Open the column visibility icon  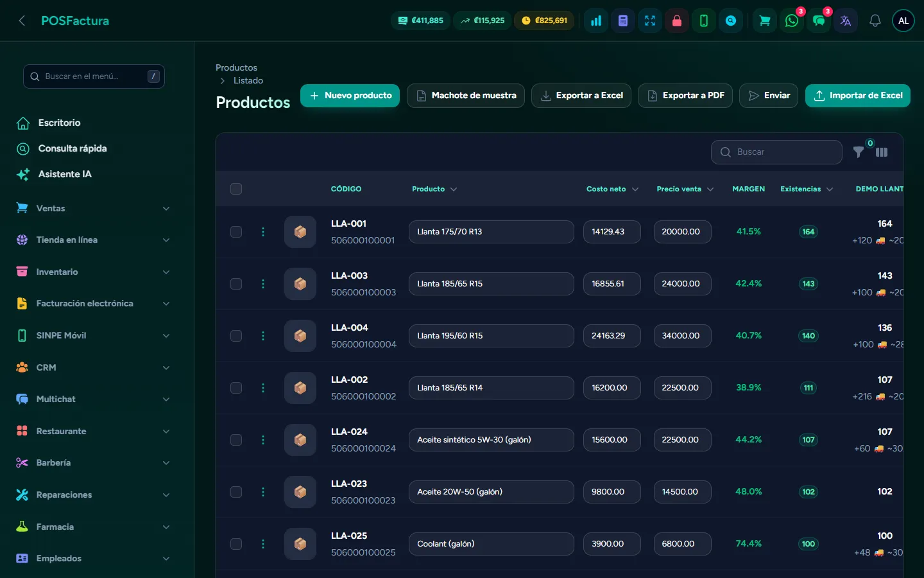click(x=882, y=152)
